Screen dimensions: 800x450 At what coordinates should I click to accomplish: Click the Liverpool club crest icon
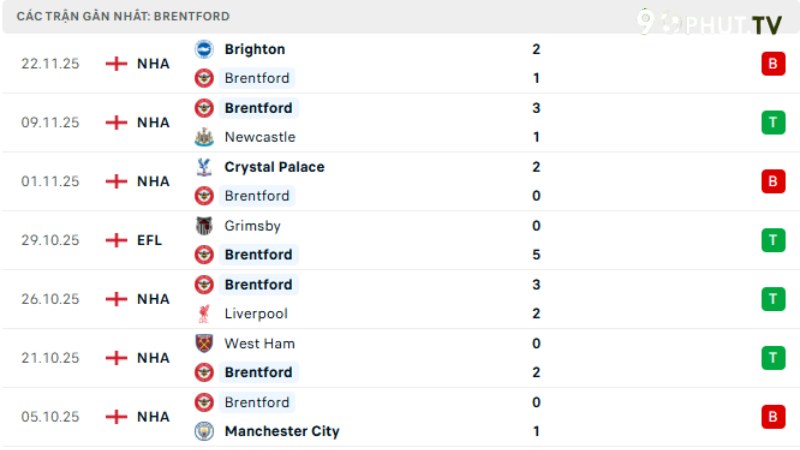[x=204, y=314]
